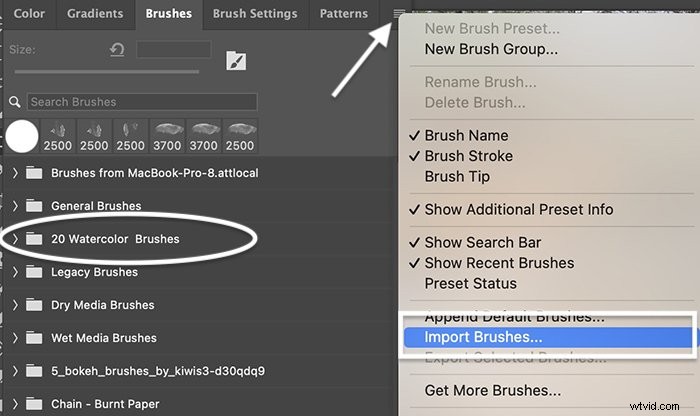Screen dimensions: 700x416
Task: Expand the Legacy Brushes group chevron
Action: [15, 272]
